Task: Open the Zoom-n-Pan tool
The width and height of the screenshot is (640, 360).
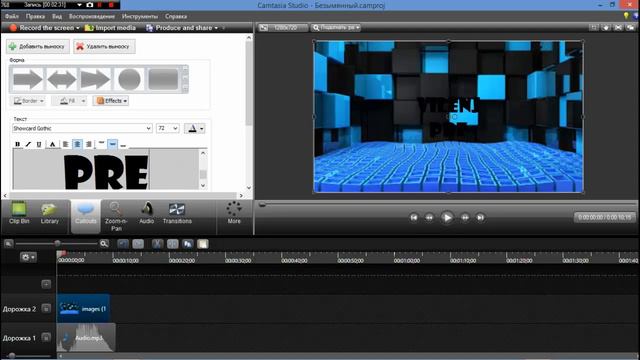Action: coord(116,216)
